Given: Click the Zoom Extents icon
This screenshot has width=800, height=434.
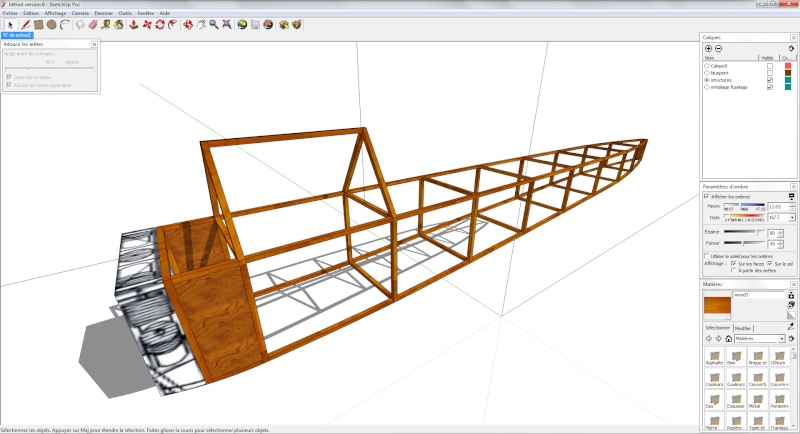Looking at the screenshot, I should tap(227, 24).
